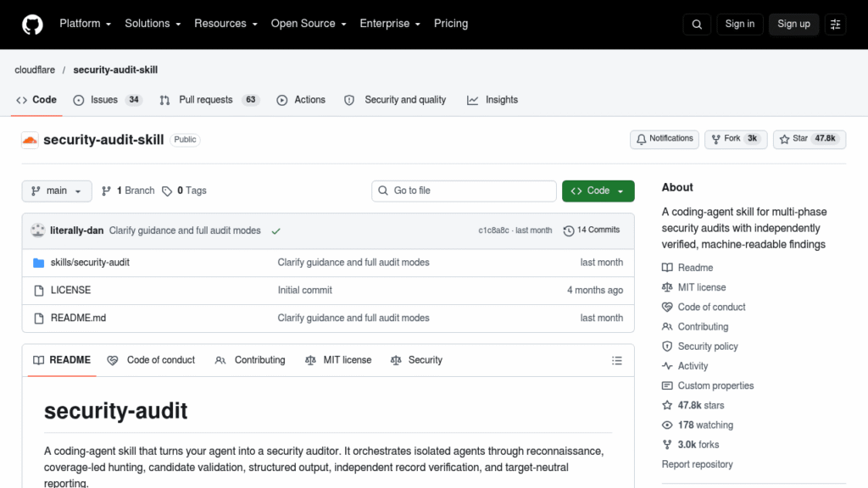The width and height of the screenshot is (868, 488).
Task: Select the README tab in file viewer
Action: 62,360
